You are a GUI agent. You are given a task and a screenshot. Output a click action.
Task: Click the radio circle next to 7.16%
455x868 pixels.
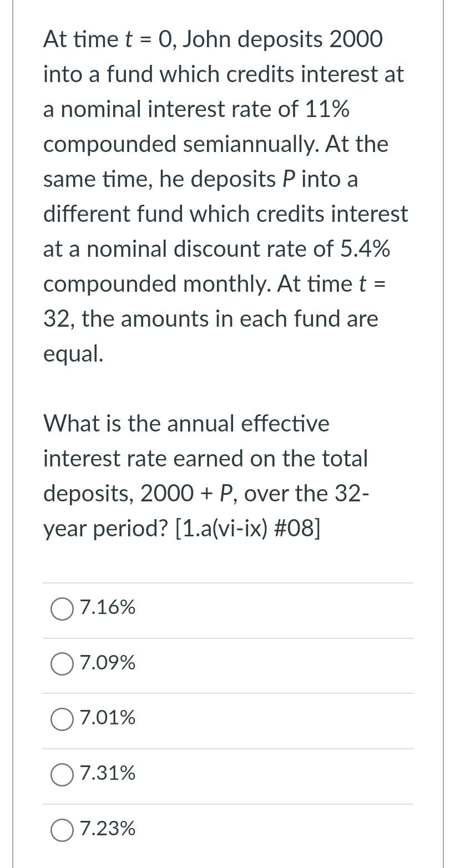tap(62, 608)
